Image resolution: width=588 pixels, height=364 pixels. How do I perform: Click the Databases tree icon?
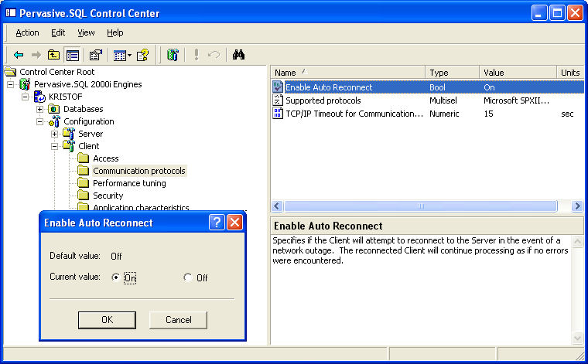click(54, 109)
